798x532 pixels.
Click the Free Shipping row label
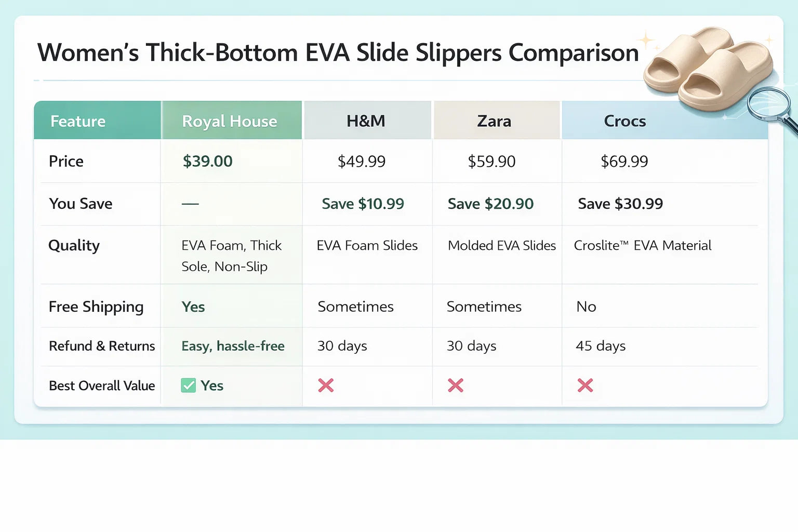coord(96,307)
